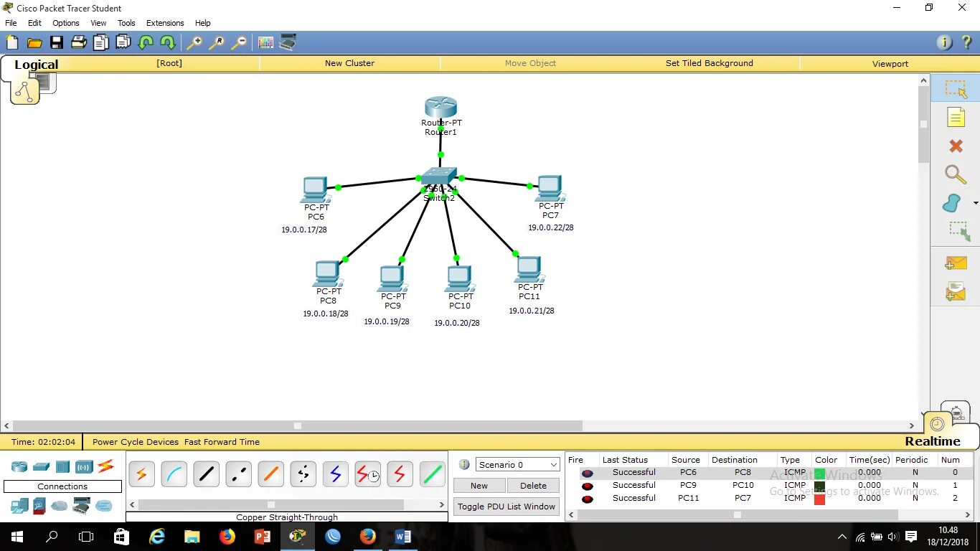Select the End Devices category
This screenshot has height=551, width=980.
click(19, 506)
